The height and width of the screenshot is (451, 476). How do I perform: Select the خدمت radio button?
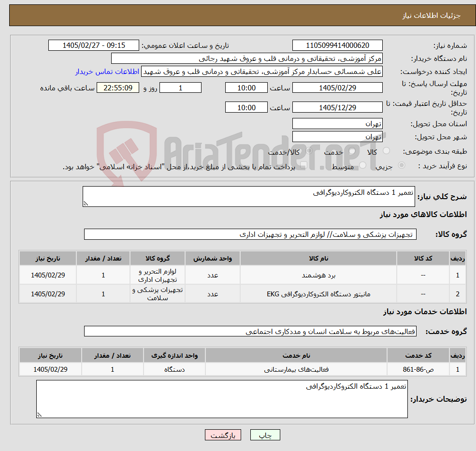[x=352, y=151]
